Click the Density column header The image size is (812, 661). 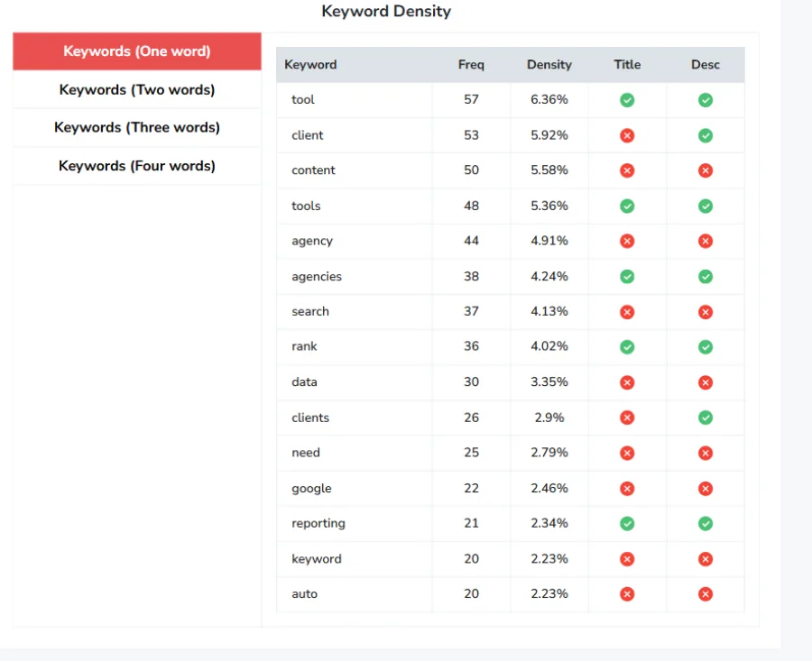(549, 65)
